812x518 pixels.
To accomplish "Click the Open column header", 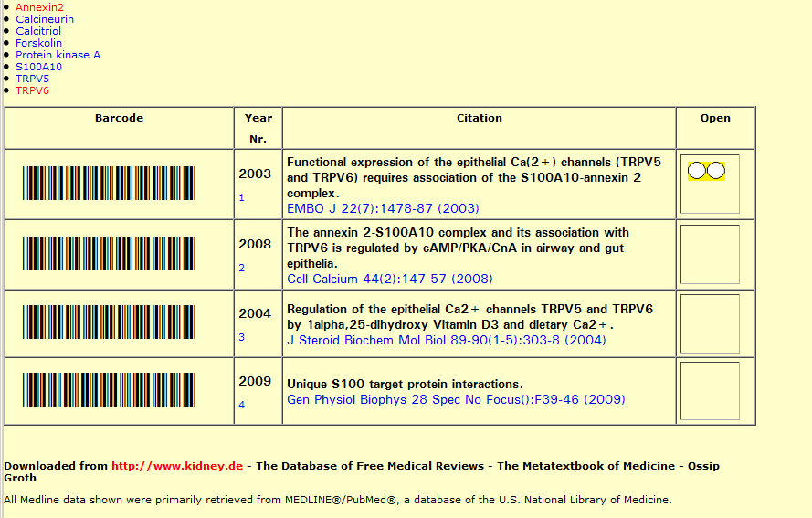I will [715, 118].
